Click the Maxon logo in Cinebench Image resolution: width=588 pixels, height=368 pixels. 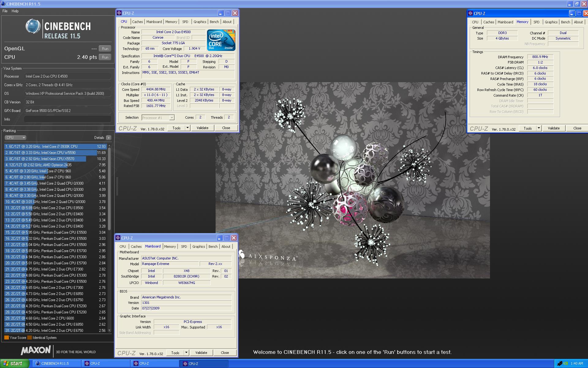(x=36, y=350)
